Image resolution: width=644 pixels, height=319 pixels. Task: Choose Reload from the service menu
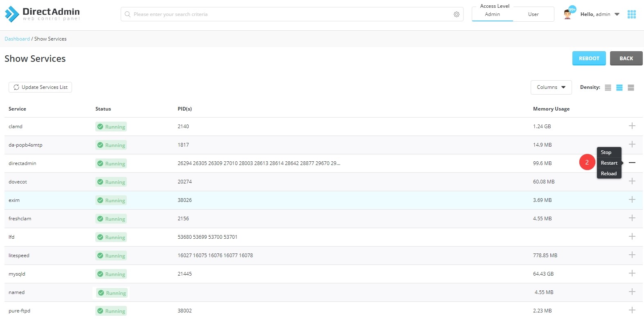pyautogui.click(x=608, y=174)
